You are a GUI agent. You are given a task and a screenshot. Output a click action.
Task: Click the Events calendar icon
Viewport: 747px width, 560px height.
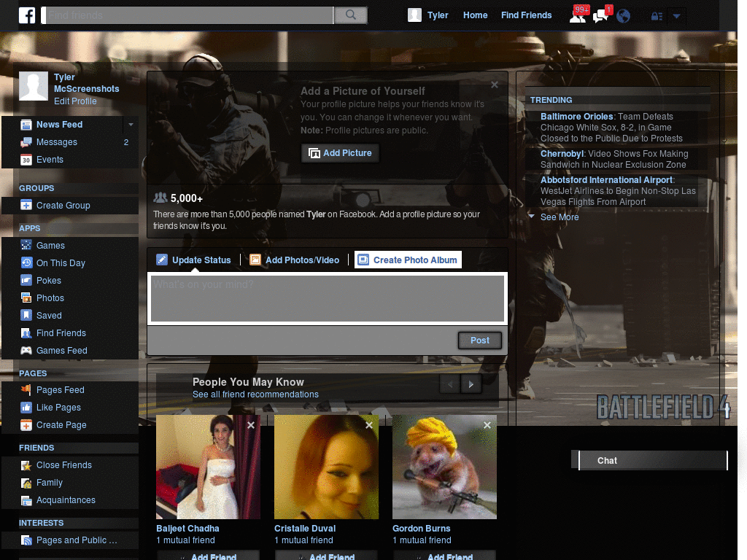coord(26,160)
